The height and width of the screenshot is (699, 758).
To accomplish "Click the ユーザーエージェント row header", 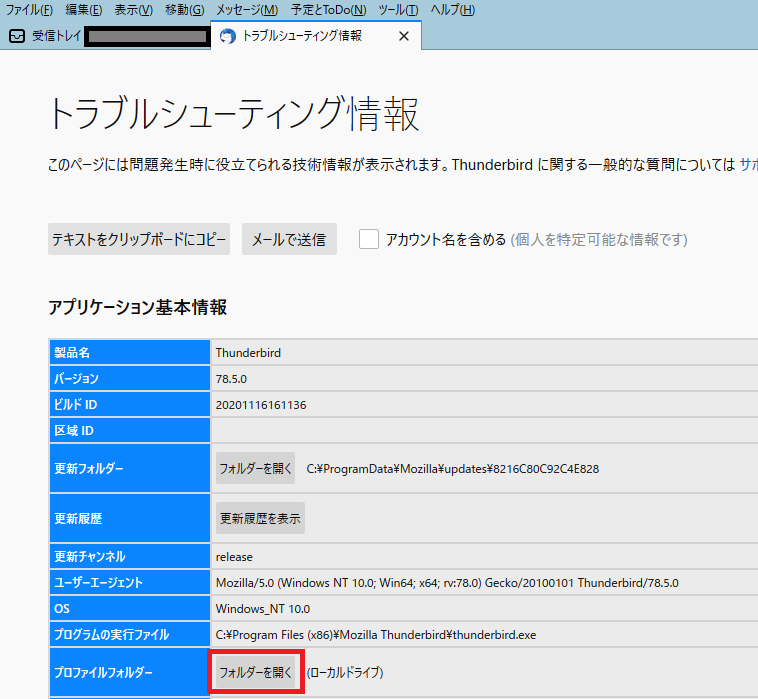I will 130,582.
